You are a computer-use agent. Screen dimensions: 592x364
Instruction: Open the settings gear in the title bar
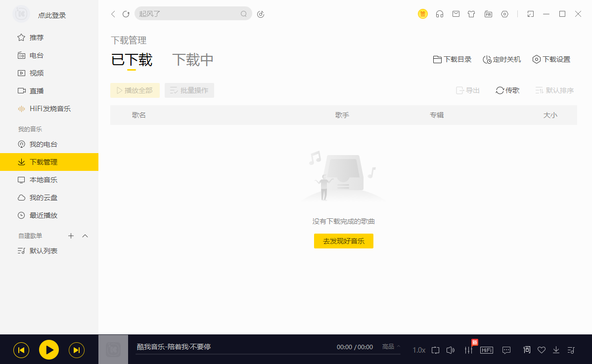504,14
